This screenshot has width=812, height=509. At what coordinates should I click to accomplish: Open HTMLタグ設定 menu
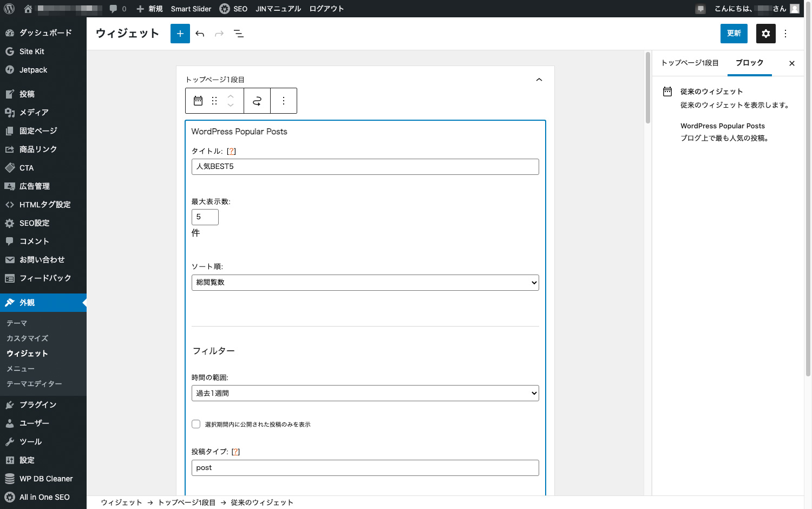(43, 204)
